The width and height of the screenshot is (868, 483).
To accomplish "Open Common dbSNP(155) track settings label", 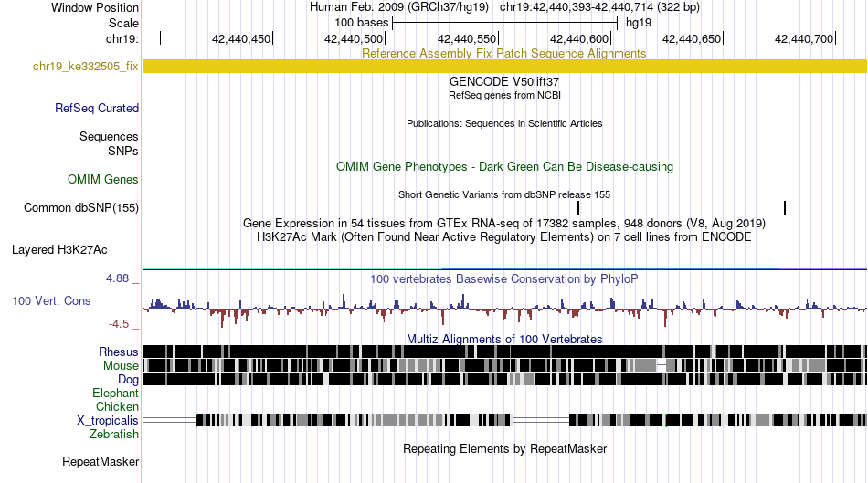I will (81, 207).
